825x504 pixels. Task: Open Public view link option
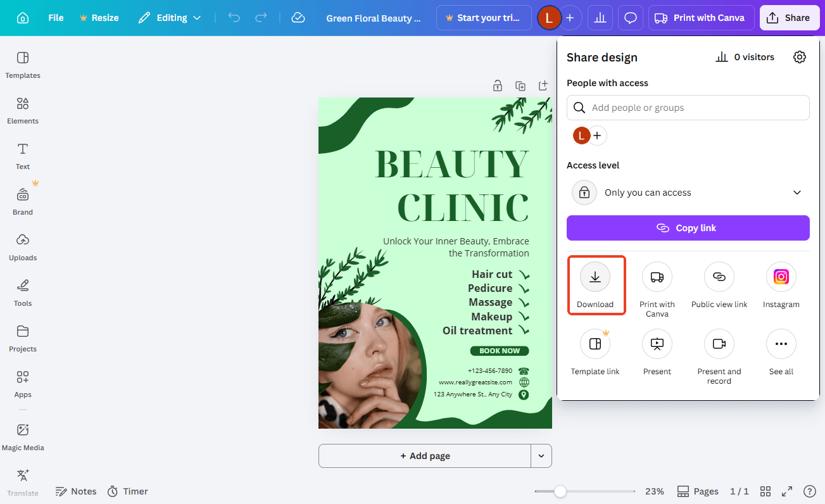[x=719, y=277]
